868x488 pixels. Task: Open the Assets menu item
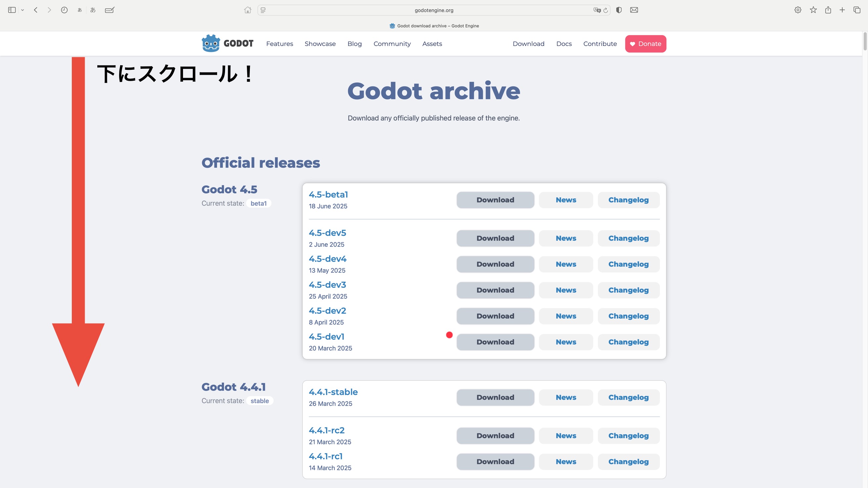[x=432, y=44]
